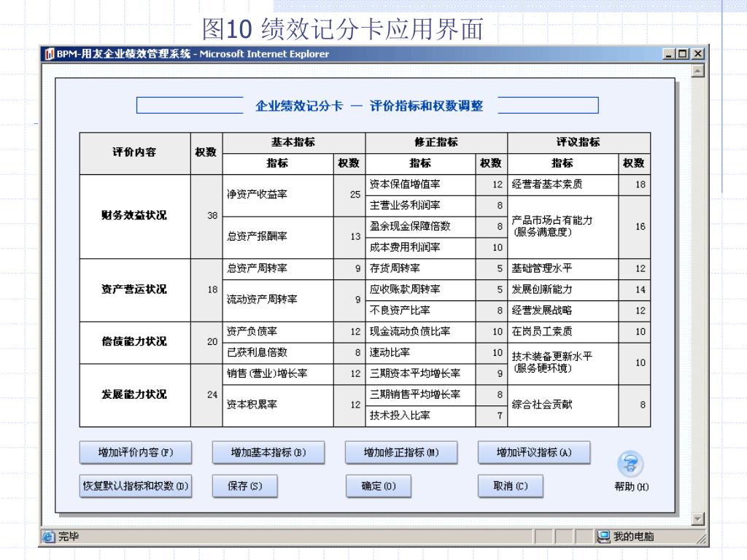Click the My Computer zone icon
Image resolution: width=747 pixels, height=560 pixels.
coord(603,537)
